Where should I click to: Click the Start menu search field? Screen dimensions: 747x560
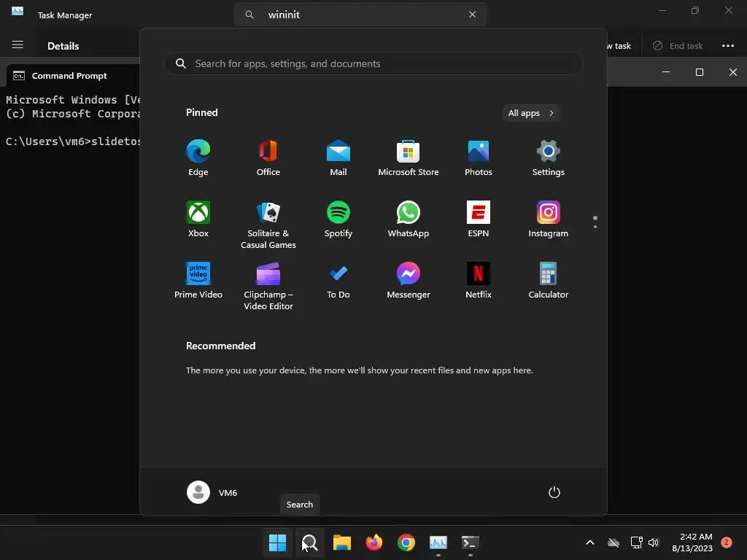[373, 63]
